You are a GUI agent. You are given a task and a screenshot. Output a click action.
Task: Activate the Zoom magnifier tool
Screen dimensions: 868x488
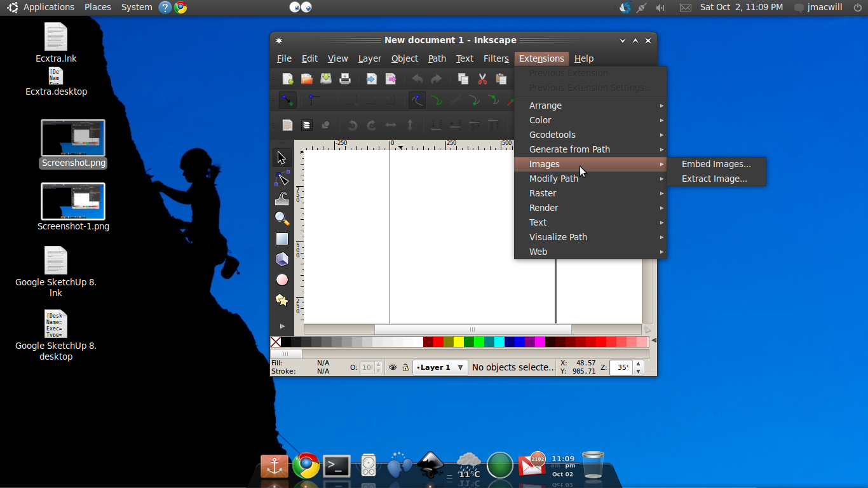[x=282, y=219]
